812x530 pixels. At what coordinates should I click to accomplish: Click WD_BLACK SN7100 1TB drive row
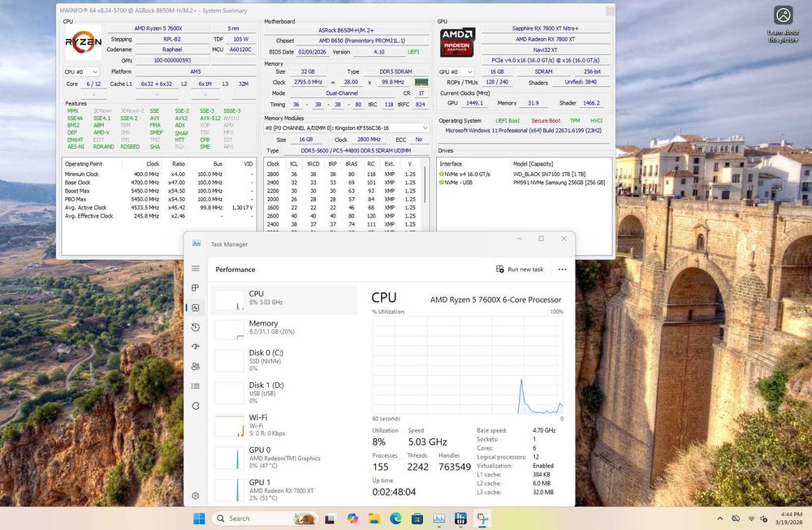524,175
